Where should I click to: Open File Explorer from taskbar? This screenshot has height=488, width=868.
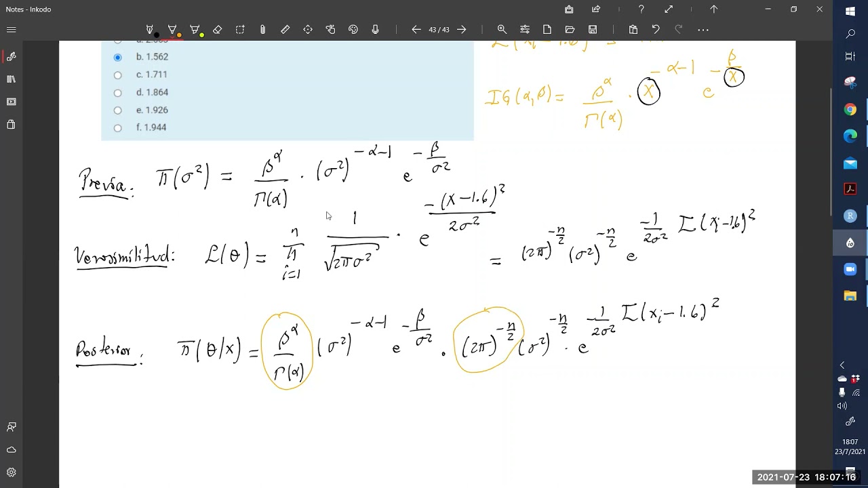[x=850, y=296]
